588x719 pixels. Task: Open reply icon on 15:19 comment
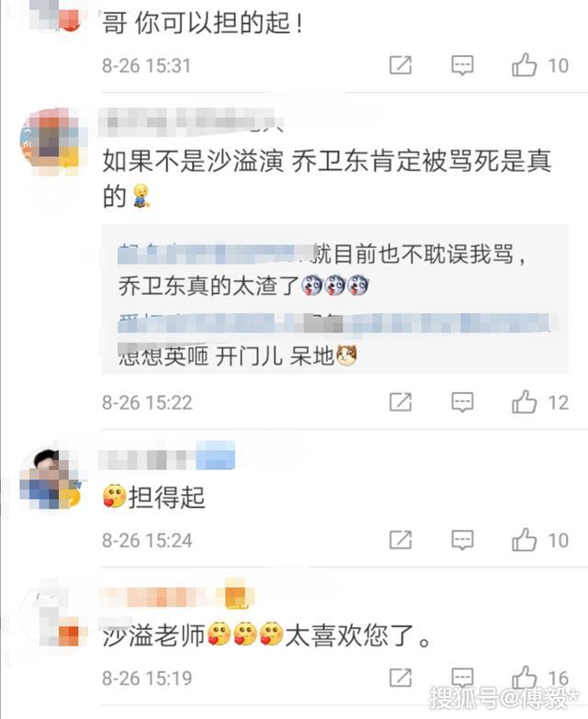pos(462,678)
